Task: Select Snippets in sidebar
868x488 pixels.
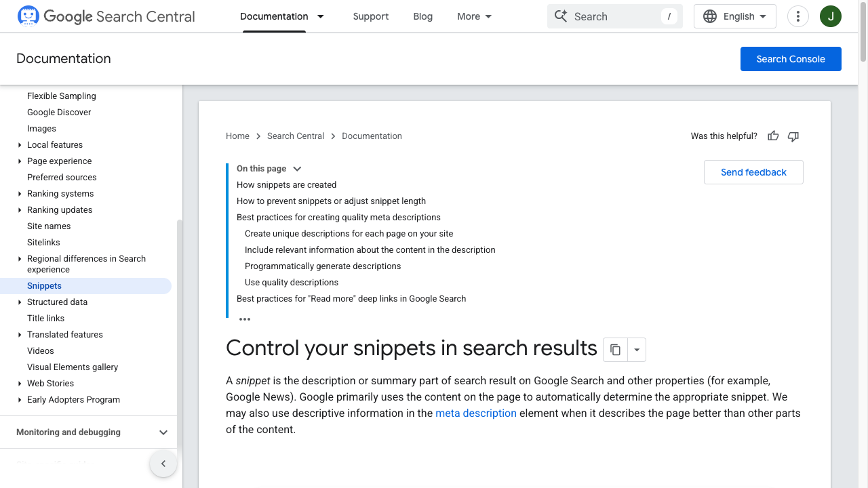Action: 85,286
